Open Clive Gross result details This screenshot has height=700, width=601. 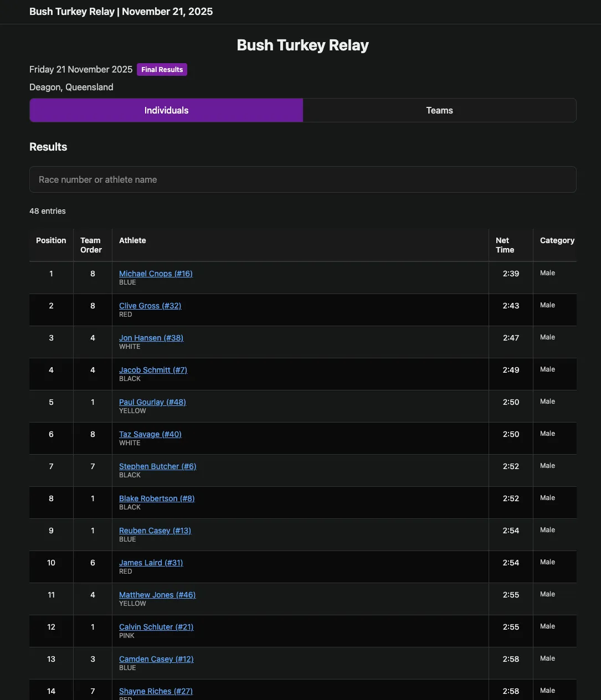coord(150,306)
